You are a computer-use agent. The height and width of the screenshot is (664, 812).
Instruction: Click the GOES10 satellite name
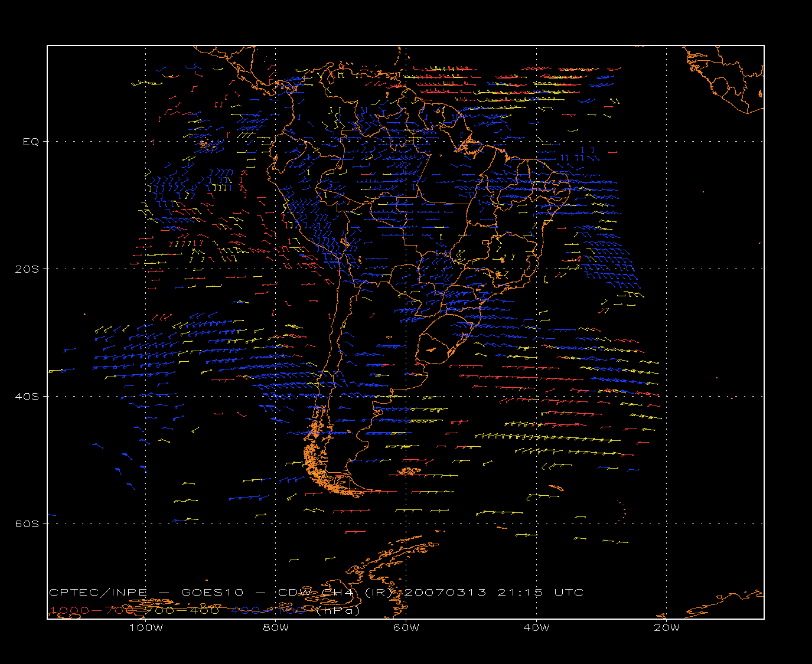point(211,592)
